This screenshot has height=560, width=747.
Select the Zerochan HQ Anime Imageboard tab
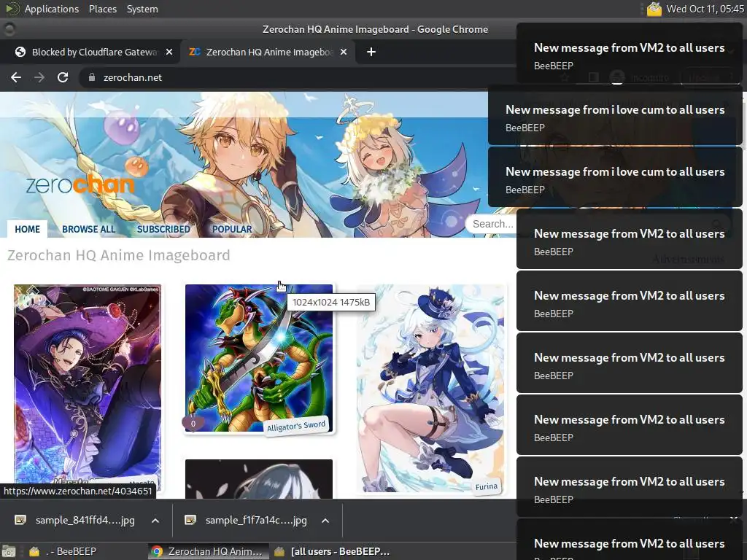(x=268, y=52)
